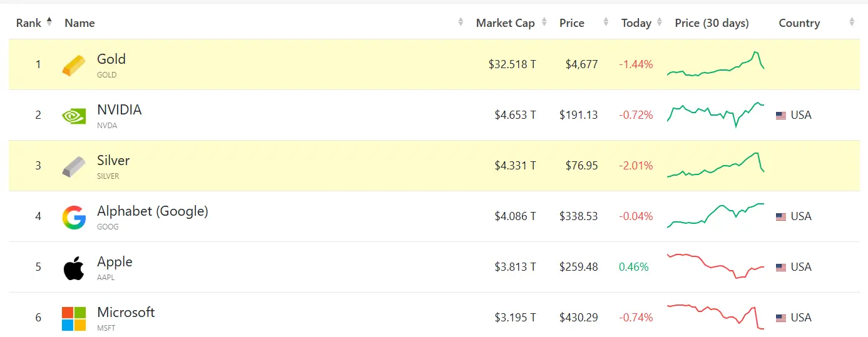Viewport: 868px width, 337px height.
Task: Click the Apple logo icon
Action: tap(74, 268)
